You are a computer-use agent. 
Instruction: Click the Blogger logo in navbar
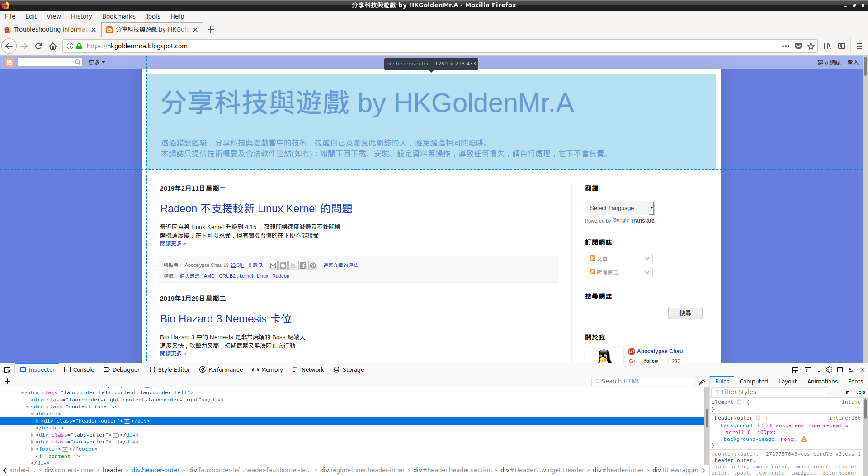9,62
